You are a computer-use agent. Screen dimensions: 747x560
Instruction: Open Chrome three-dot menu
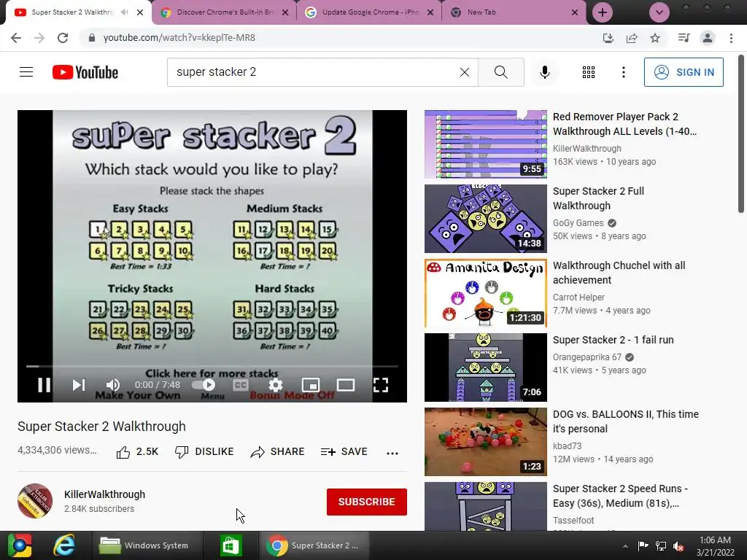[x=731, y=38]
